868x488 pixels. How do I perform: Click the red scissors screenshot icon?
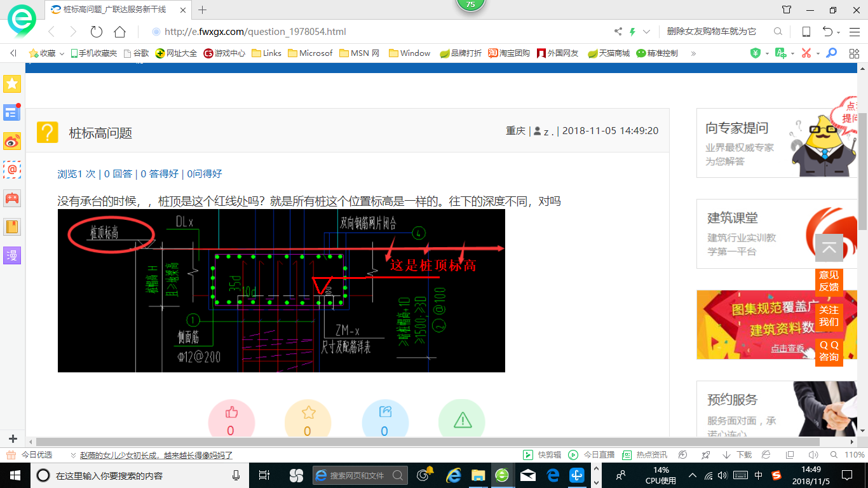806,53
